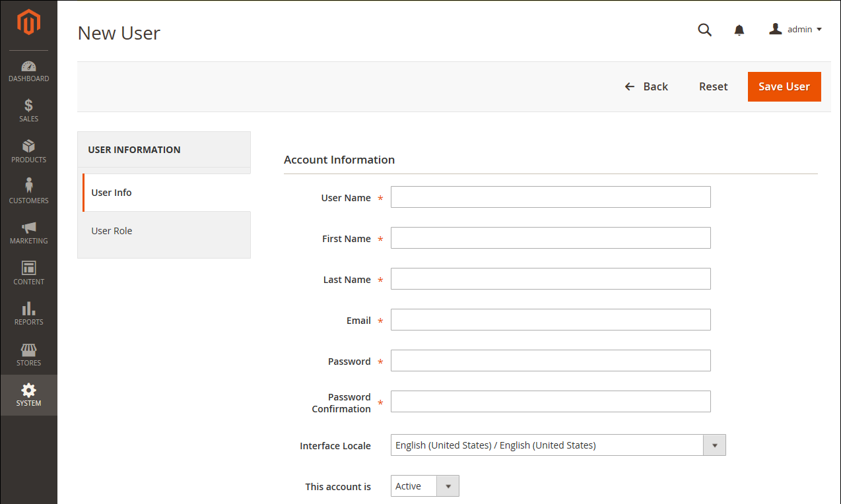Viewport: 841px width, 504px height.
Task: Open the Marketing megaphone icon
Action: point(28,228)
